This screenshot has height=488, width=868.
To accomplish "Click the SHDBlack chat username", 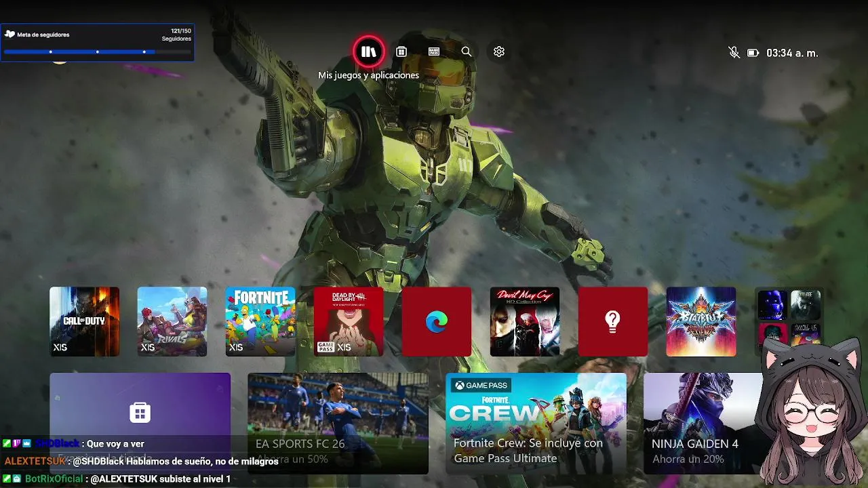I will [56, 443].
